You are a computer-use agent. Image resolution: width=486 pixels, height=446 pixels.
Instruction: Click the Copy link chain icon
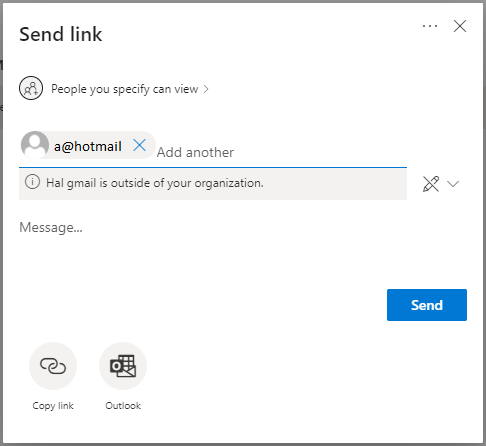tap(53, 366)
